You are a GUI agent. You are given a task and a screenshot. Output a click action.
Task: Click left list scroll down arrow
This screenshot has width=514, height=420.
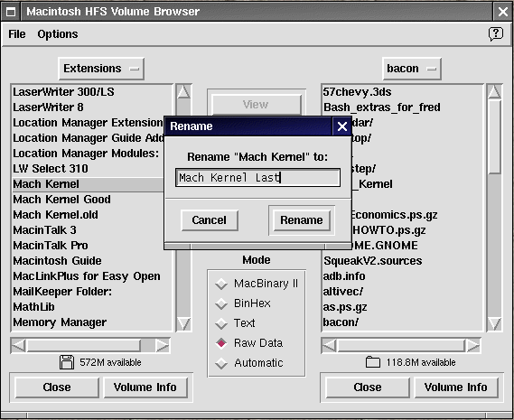click(x=183, y=323)
